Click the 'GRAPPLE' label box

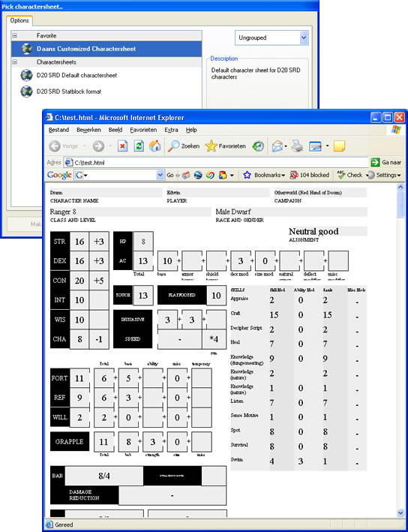pyautogui.click(x=70, y=441)
